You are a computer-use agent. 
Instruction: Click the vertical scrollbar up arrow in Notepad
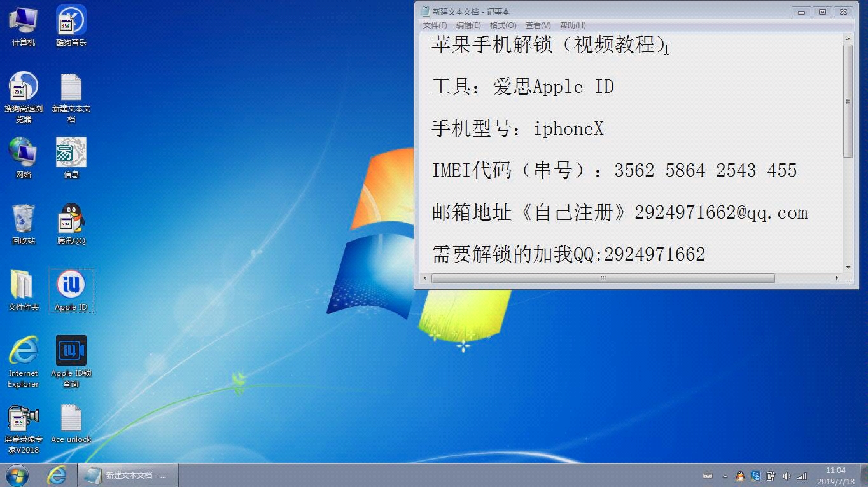(x=848, y=39)
